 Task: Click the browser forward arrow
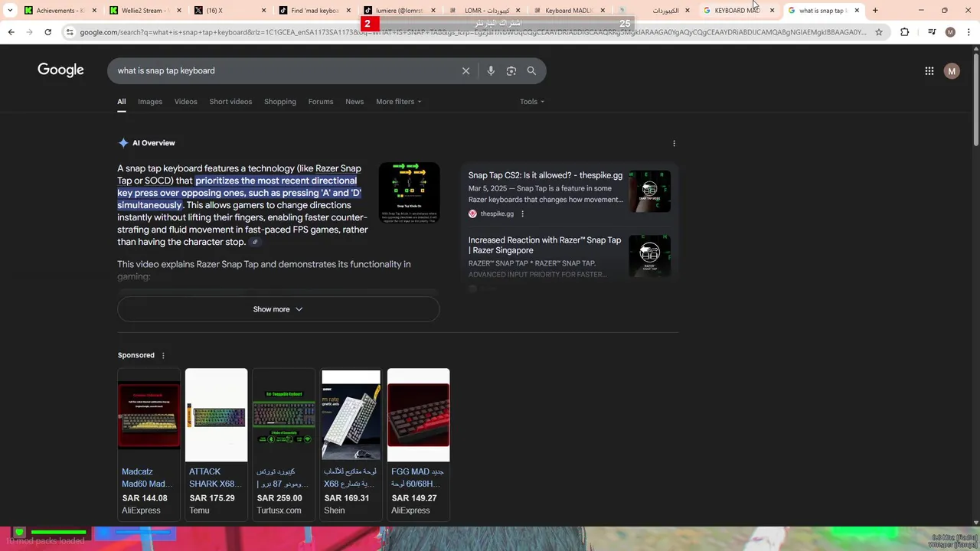29,32
